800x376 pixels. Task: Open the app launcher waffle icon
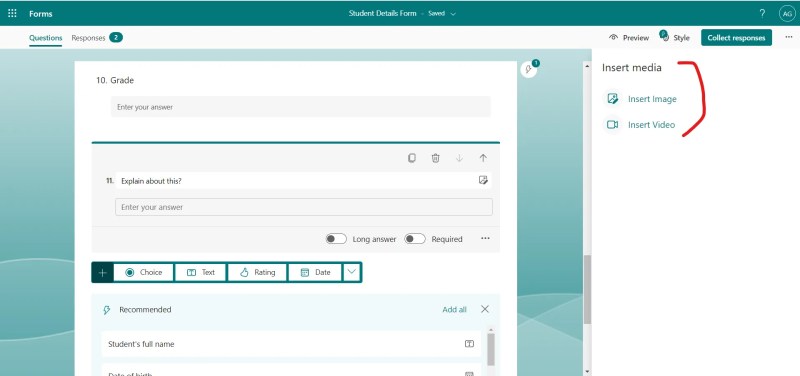(12, 13)
